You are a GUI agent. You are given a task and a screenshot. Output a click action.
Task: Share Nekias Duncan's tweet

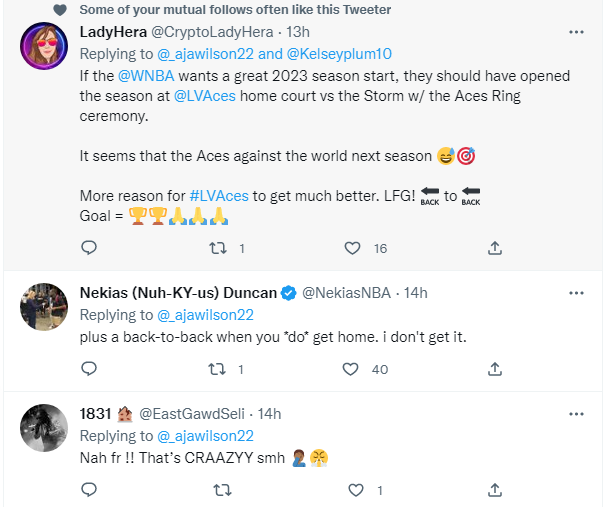click(x=495, y=369)
